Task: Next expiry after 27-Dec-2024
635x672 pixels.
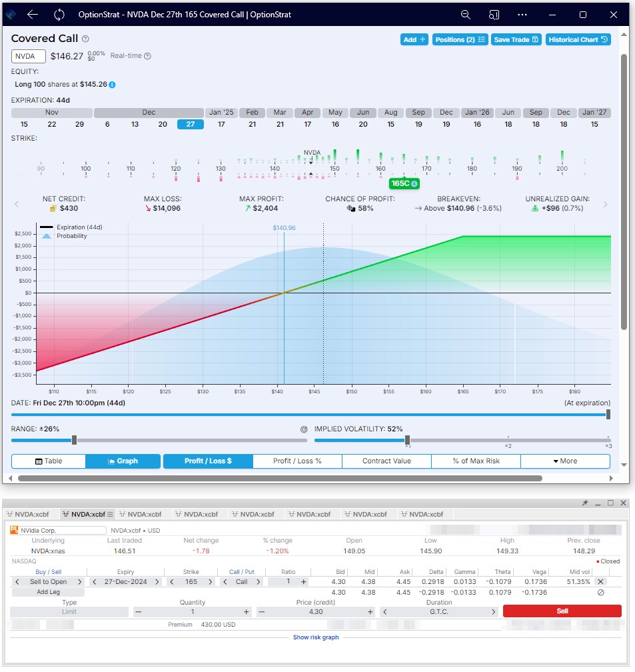Action: point(157,582)
